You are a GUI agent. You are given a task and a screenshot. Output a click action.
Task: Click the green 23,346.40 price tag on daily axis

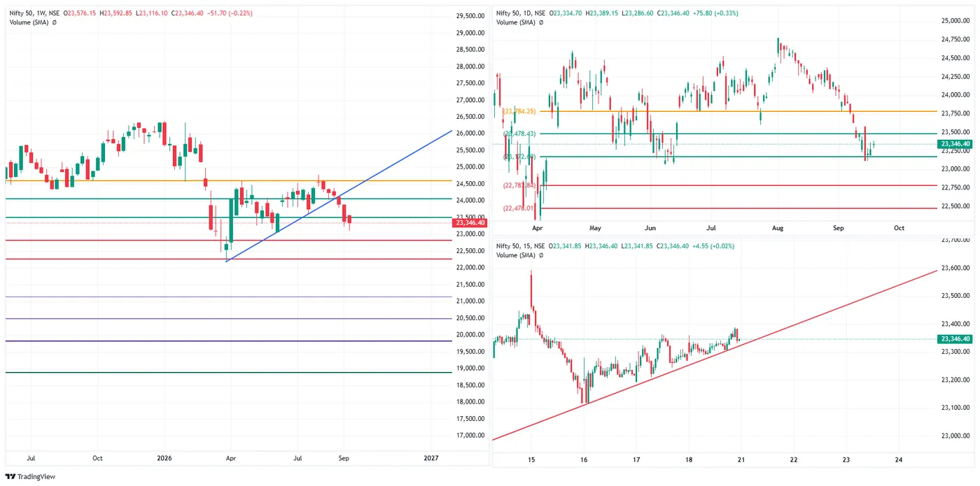955,144
